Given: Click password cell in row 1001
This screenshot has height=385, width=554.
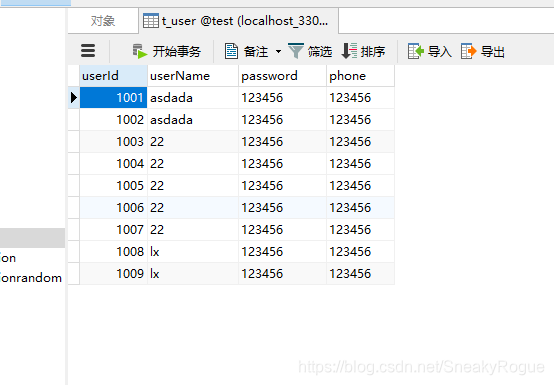Looking at the screenshot, I should click(x=282, y=97).
